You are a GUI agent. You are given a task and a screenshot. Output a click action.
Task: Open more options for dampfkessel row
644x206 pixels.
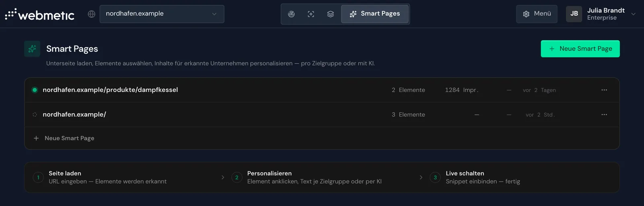(604, 90)
